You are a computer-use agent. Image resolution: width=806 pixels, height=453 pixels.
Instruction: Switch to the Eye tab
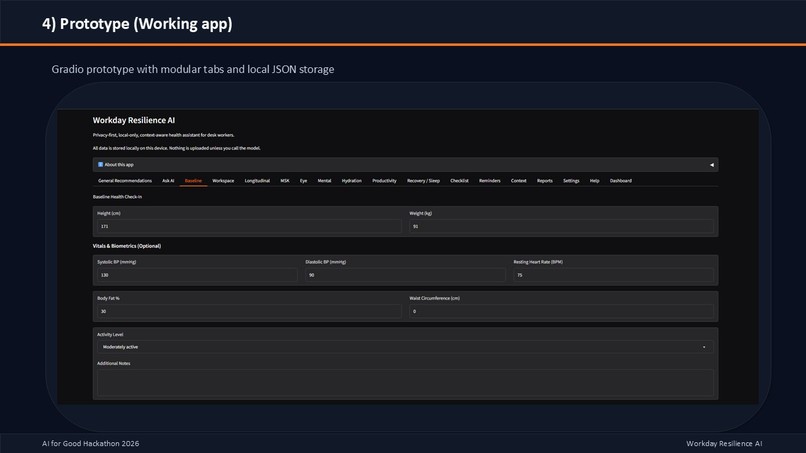[303, 180]
